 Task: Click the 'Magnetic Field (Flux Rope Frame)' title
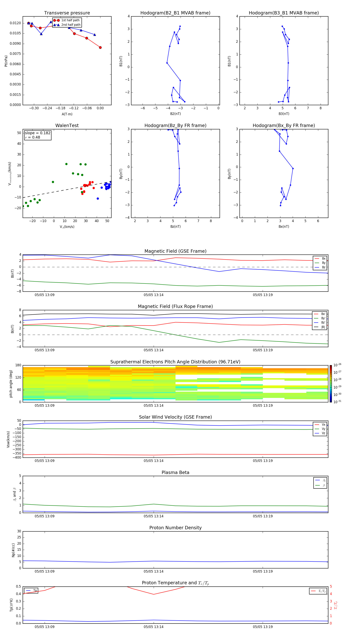tap(175, 307)
